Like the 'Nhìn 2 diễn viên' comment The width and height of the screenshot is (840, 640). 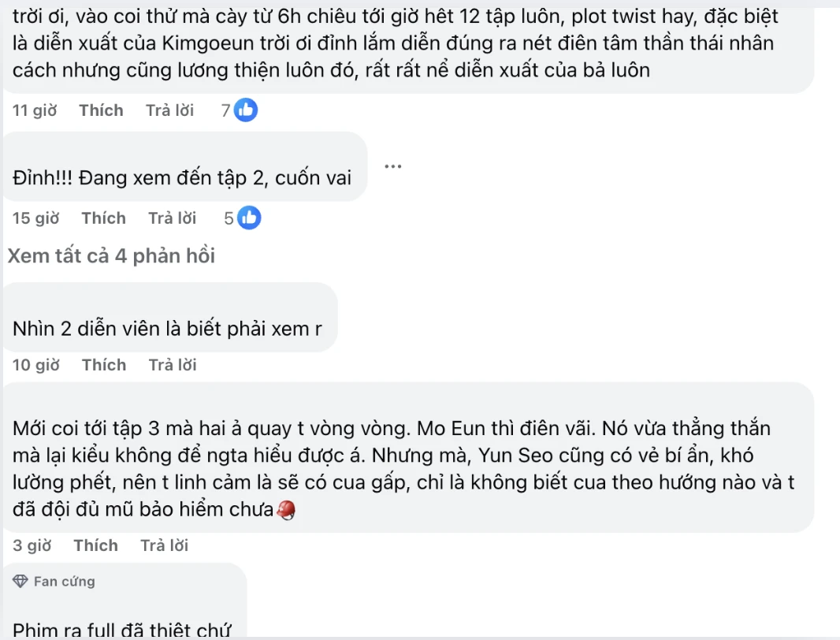[x=104, y=365]
